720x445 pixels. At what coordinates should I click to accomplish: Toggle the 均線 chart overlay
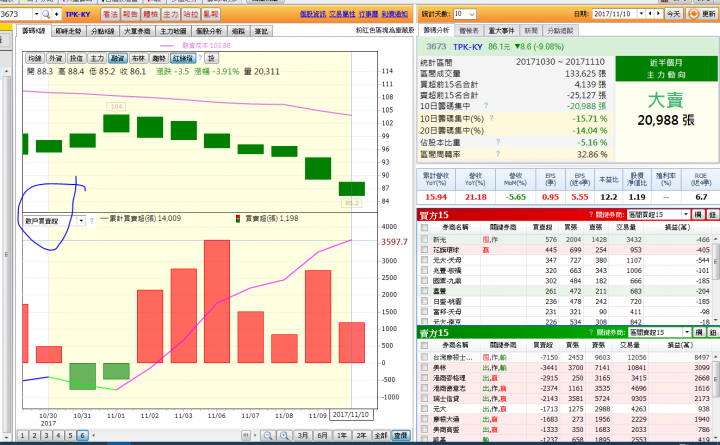tap(35, 58)
